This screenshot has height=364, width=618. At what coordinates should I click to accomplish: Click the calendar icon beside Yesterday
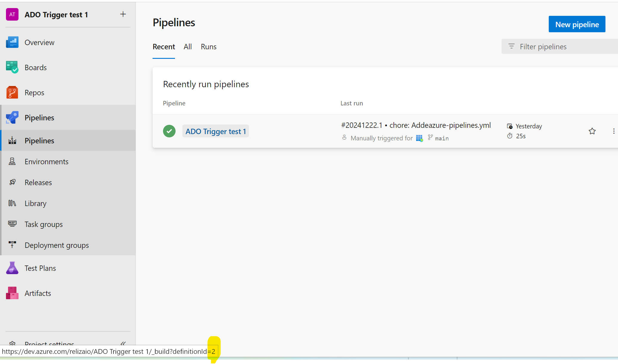click(x=510, y=126)
